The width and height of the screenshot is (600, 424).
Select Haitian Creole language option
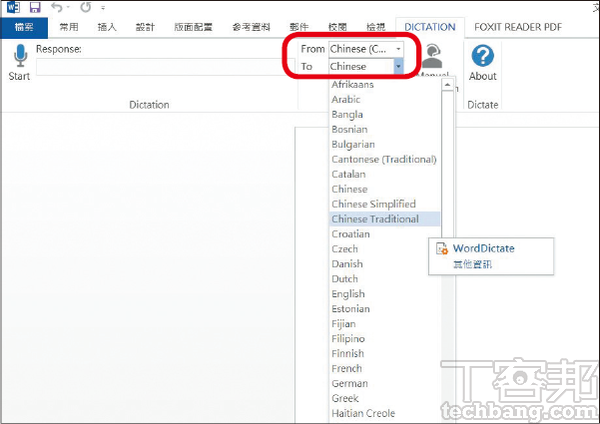385,413
